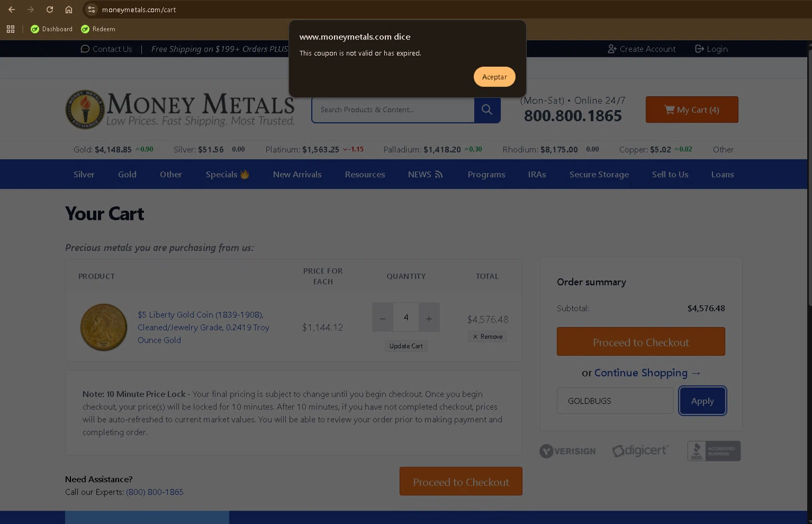The image size is (812, 524).
Task: Click the subtotal amount $4,576.48
Action: 706,309
